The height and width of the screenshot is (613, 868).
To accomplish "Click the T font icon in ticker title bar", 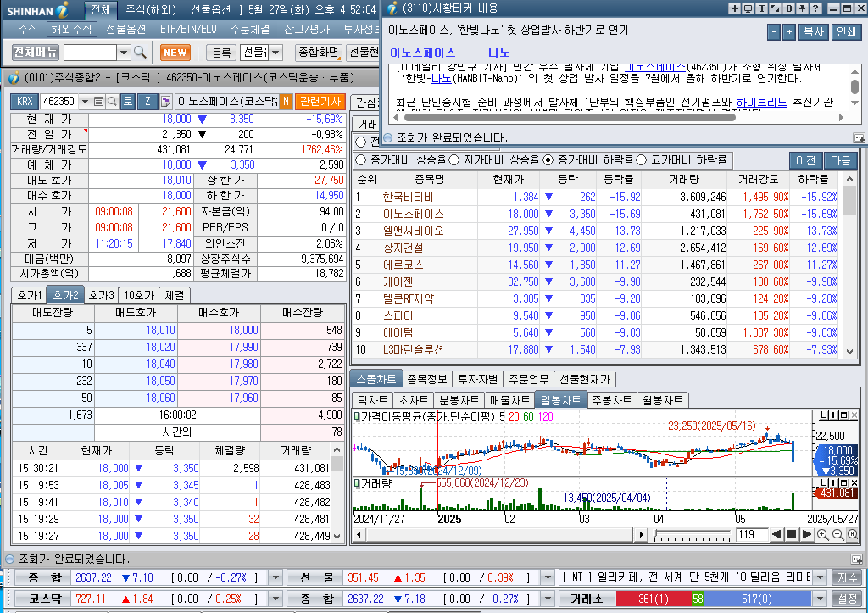I will pyautogui.click(x=762, y=8).
